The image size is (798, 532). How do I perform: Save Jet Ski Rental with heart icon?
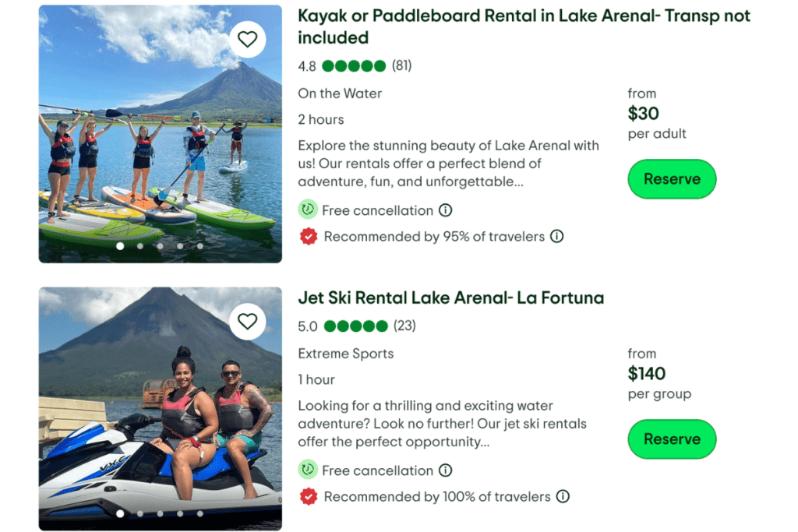(x=247, y=321)
